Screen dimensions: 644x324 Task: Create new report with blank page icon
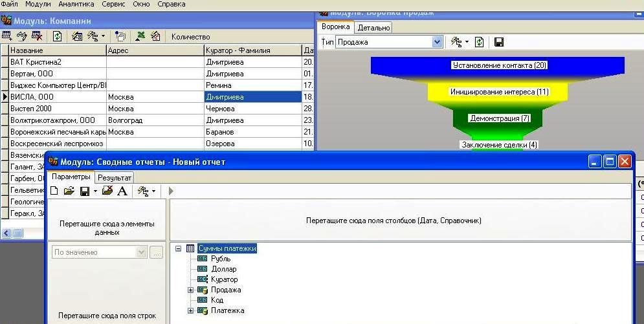(54, 191)
